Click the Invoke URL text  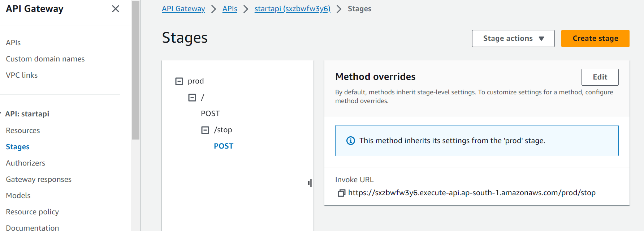tap(472, 193)
